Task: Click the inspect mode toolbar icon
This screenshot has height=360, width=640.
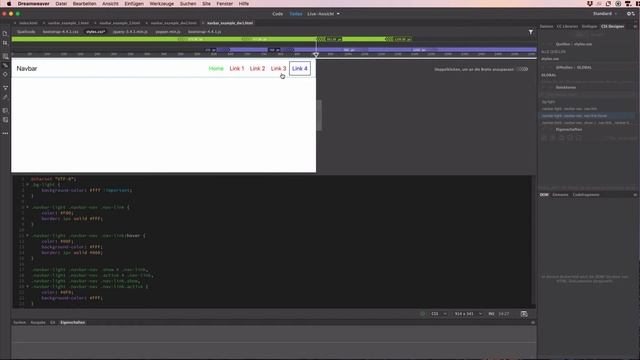Action: pyautogui.click(x=5, y=65)
